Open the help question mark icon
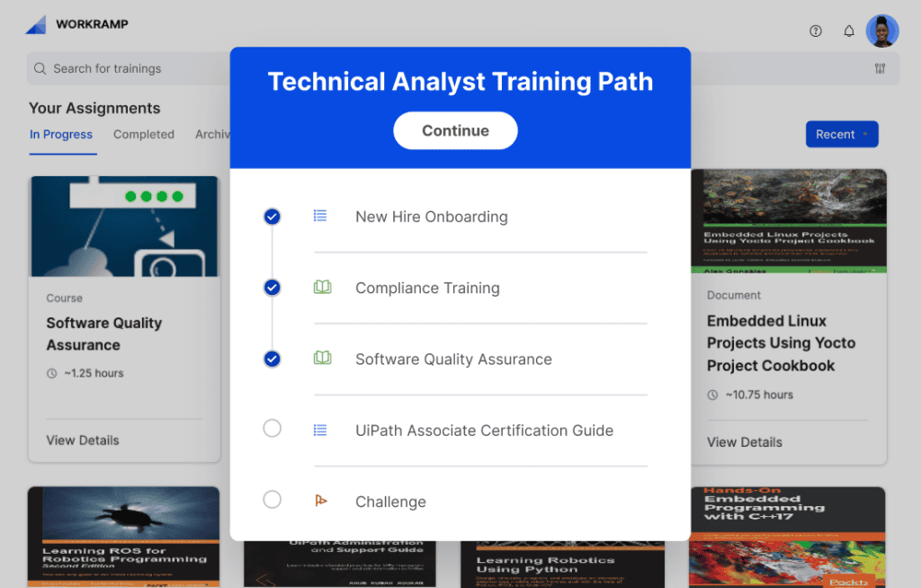 click(815, 31)
